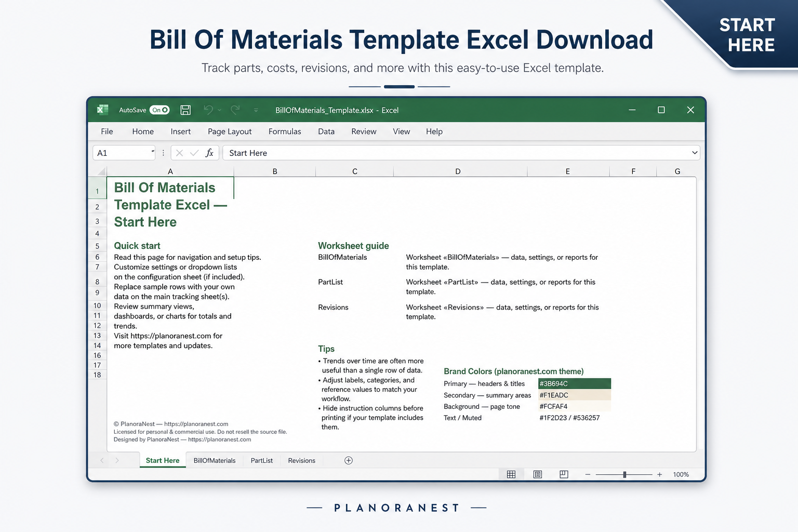The width and height of the screenshot is (798, 532).
Task: Open the Help ribbon tab
Action: [x=434, y=131]
